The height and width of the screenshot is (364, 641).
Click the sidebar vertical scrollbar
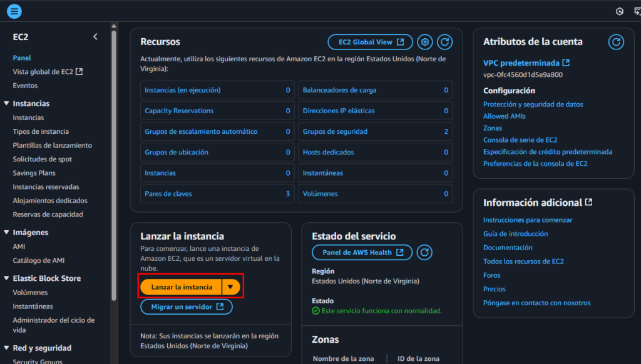[114, 166]
